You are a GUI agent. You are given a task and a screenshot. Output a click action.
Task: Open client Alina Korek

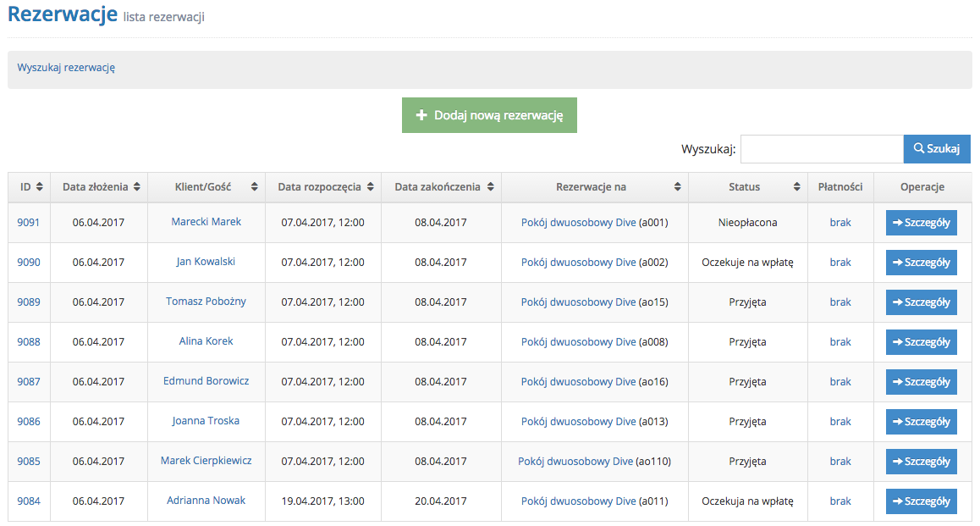point(206,341)
